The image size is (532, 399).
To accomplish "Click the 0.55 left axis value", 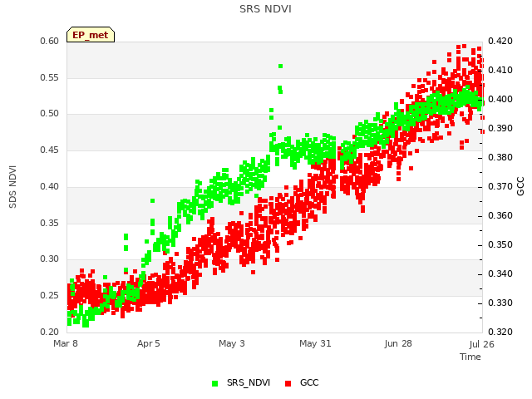I will tap(50, 77).
